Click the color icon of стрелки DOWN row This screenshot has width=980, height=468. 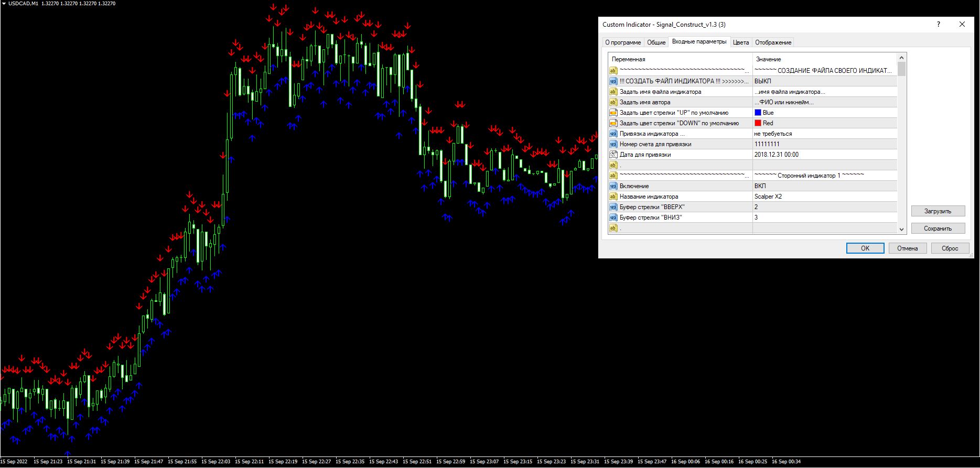pos(613,123)
